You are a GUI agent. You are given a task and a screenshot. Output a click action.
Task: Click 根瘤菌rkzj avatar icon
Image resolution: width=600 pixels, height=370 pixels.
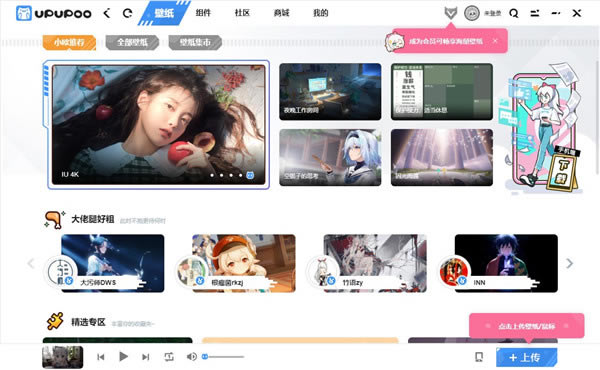click(x=192, y=272)
